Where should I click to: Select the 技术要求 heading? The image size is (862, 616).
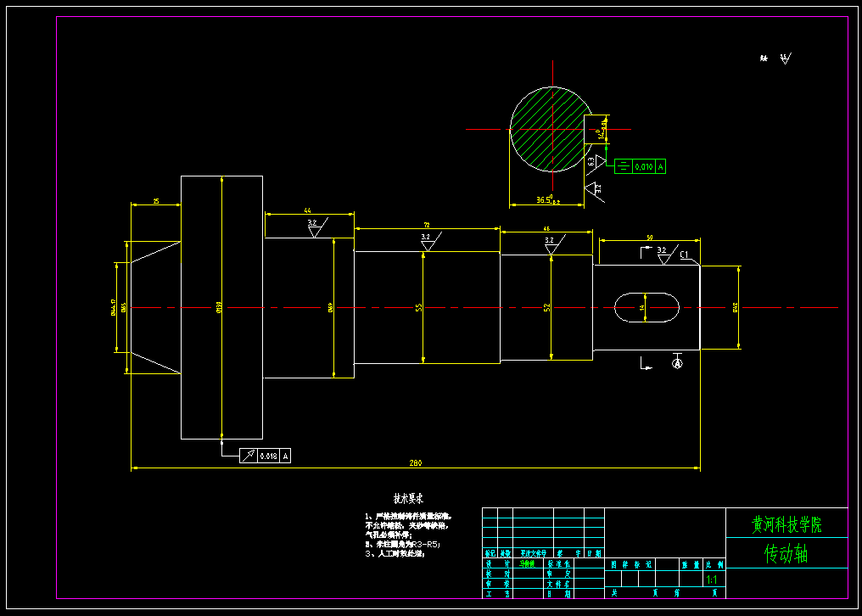pos(408,499)
